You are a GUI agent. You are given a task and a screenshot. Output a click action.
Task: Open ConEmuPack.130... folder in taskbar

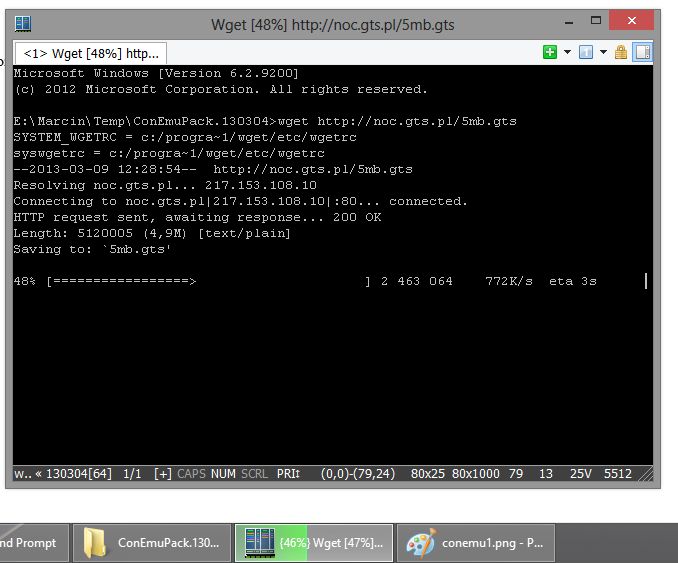pos(152,543)
